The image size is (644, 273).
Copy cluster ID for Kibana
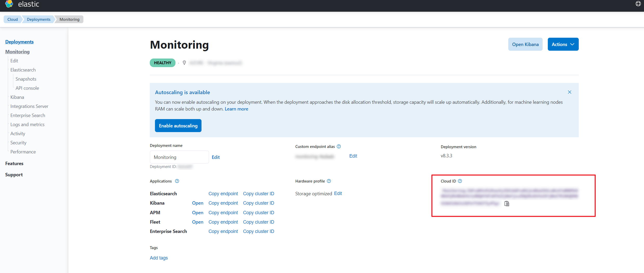point(259,203)
